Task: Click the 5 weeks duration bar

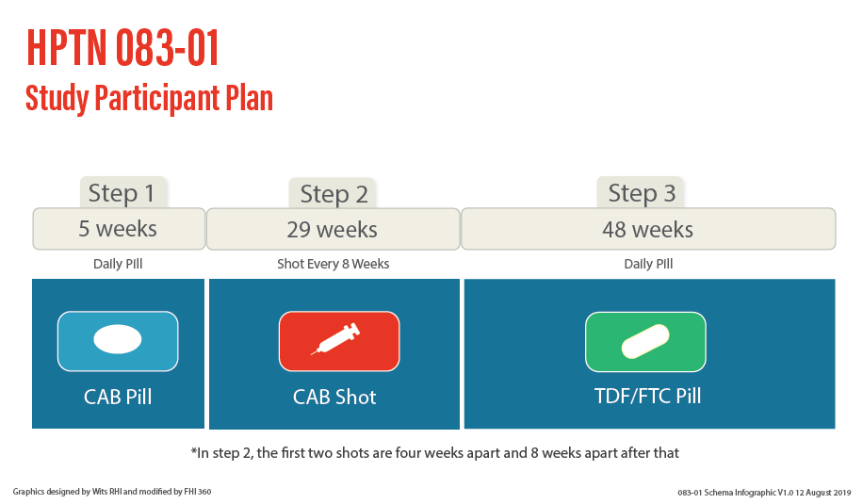Action: (119, 229)
